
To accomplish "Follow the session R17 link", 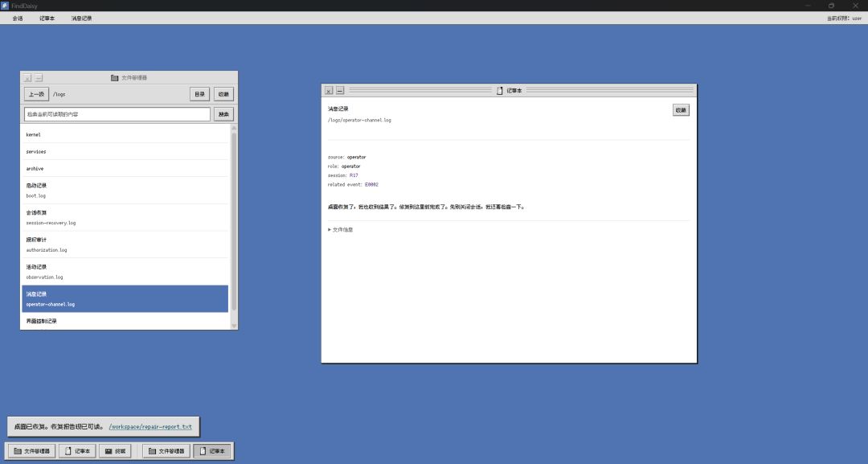I will [354, 175].
